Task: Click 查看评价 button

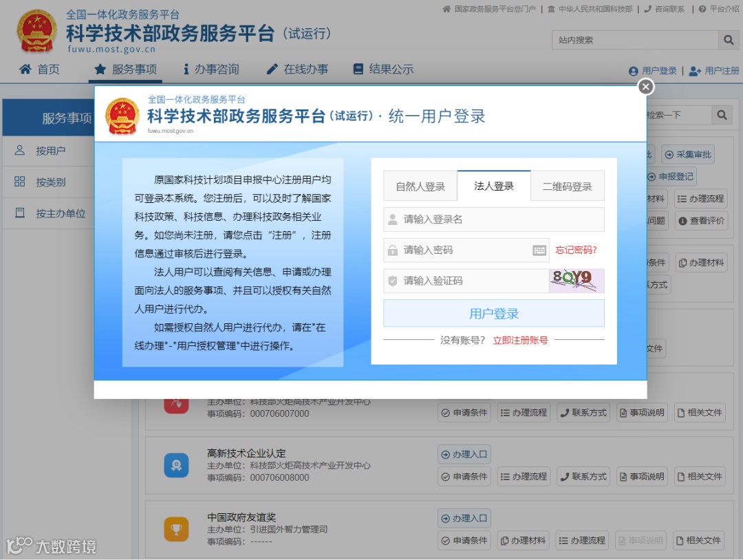Action: pyautogui.click(x=701, y=221)
